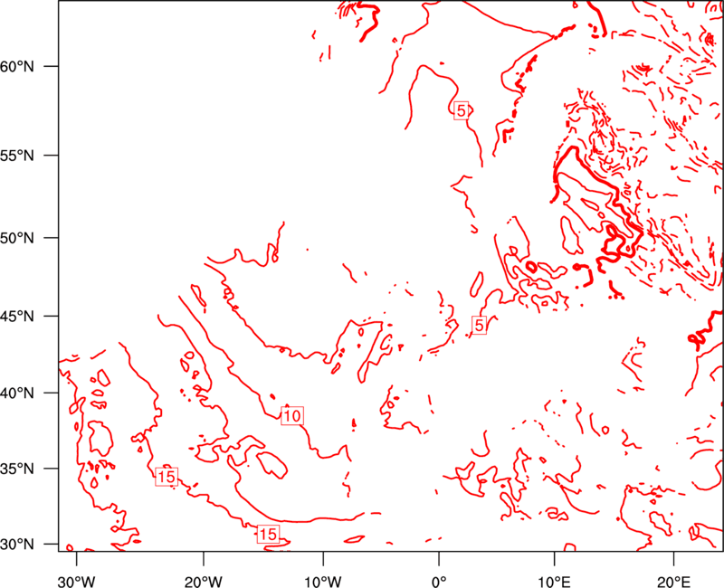Click the 30°N latitude label
Image resolution: width=724 pixels, height=588 pixels.
click(x=17, y=545)
